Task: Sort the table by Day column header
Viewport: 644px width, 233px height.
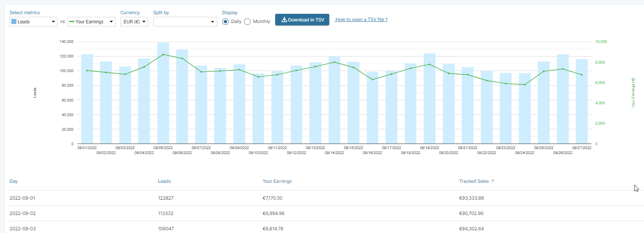Action: [13, 181]
